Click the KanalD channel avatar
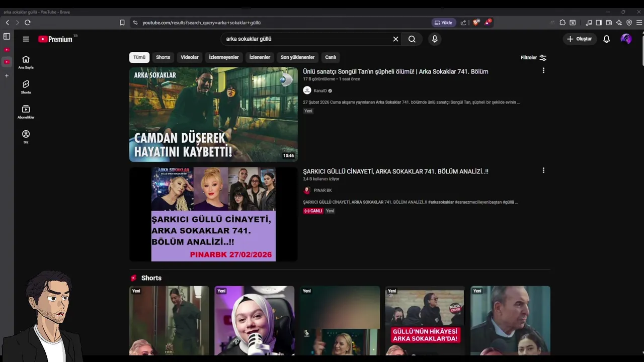The height and width of the screenshot is (362, 644). tap(307, 90)
